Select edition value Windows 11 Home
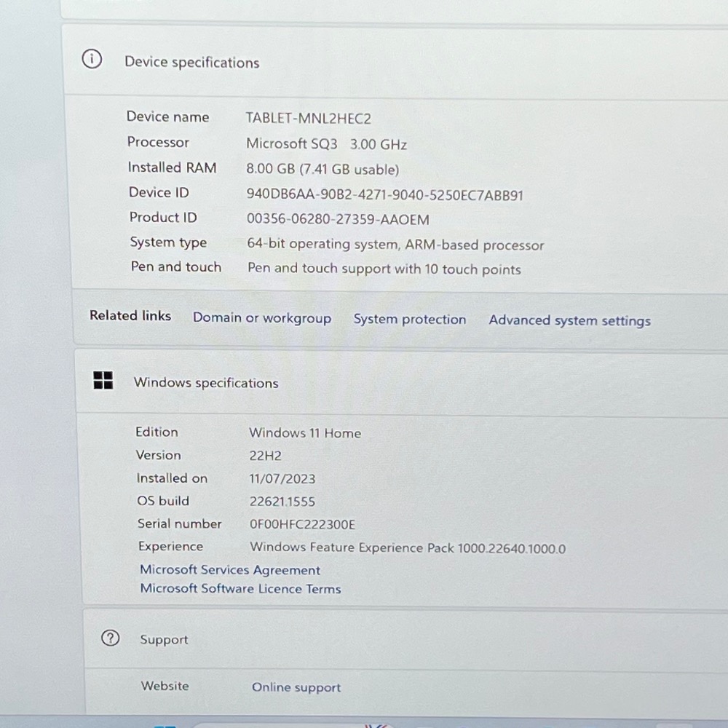 305,433
